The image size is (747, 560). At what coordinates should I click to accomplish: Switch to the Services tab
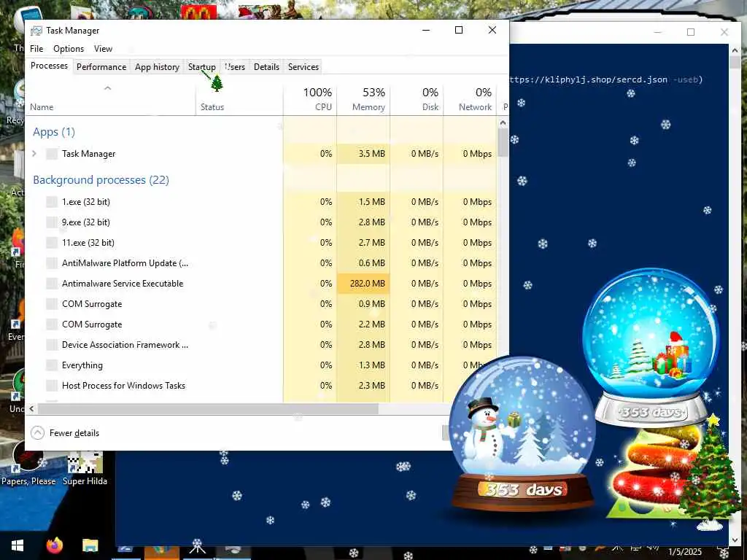click(x=303, y=67)
